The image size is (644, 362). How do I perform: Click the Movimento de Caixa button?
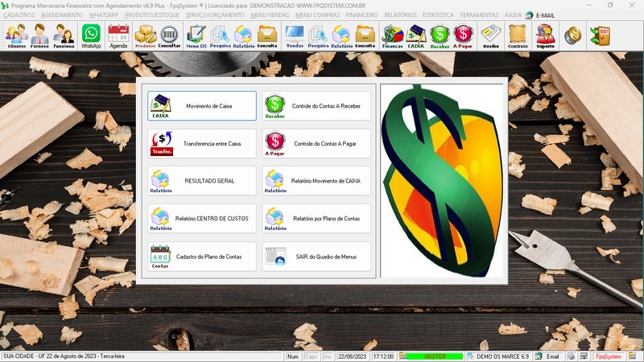click(x=202, y=106)
